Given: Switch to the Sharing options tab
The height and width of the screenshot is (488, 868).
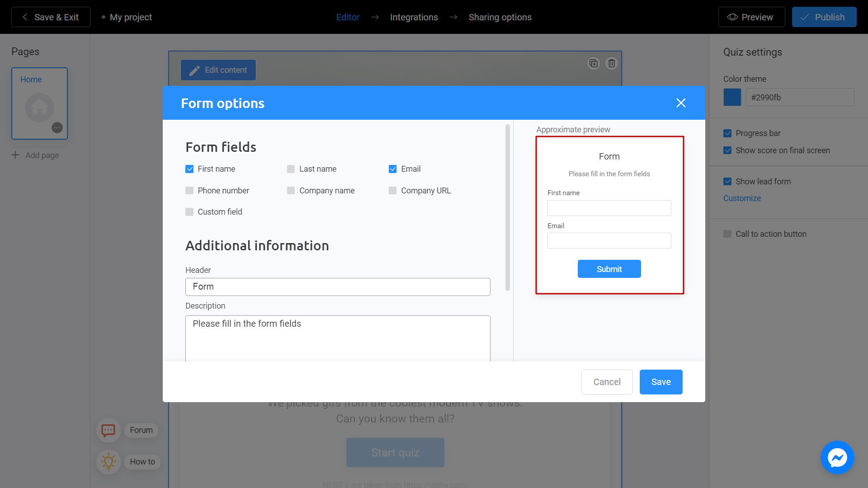Looking at the screenshot, I should [500, 17].
